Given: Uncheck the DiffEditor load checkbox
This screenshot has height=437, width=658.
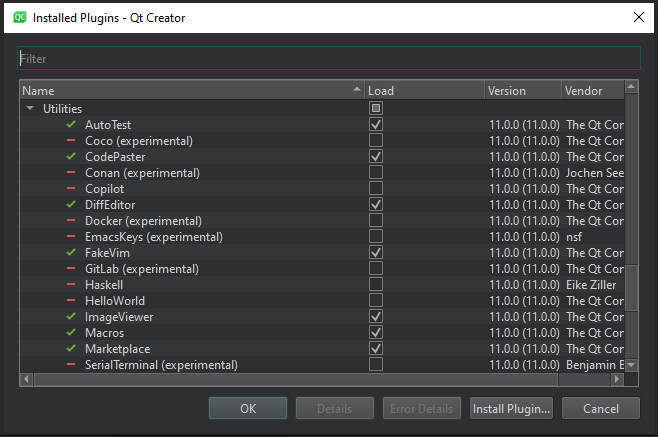Looking at the screenshot, I should click(x=376, y=204).
